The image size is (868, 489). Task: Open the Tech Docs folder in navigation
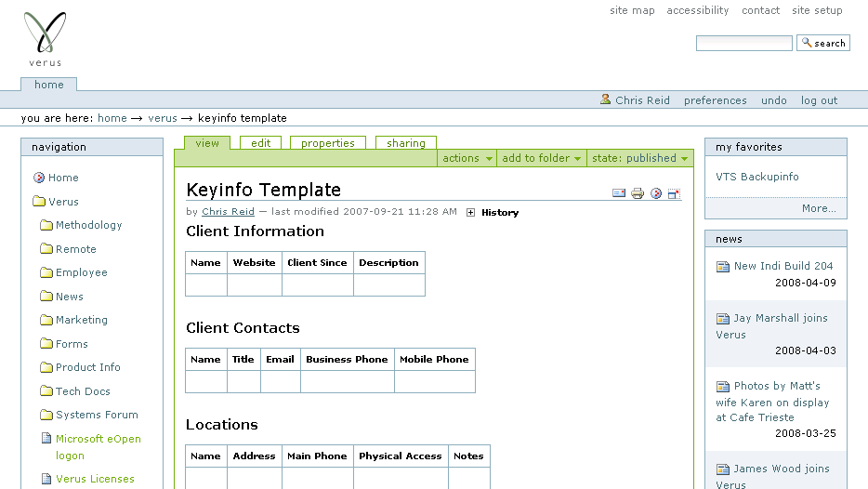83,391
